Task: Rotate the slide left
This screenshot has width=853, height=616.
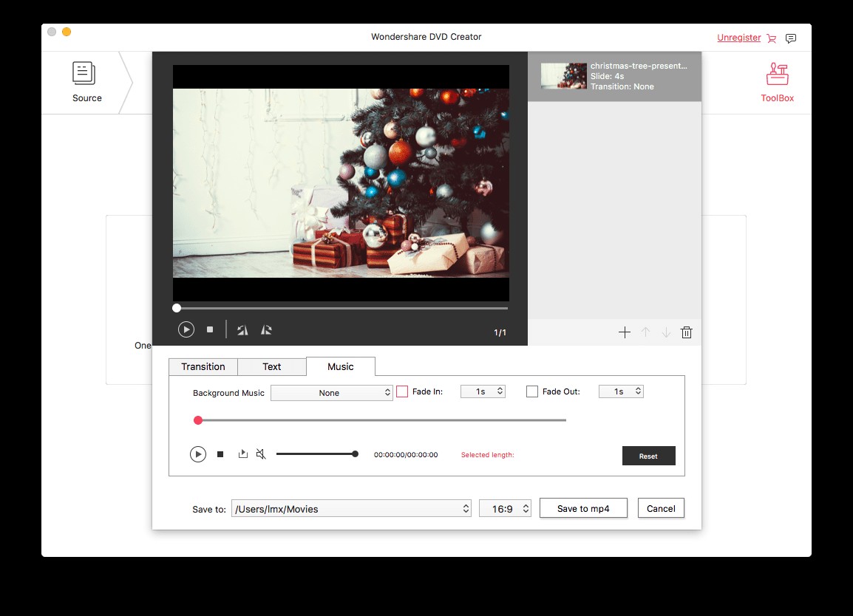Action: coord(242,330)
